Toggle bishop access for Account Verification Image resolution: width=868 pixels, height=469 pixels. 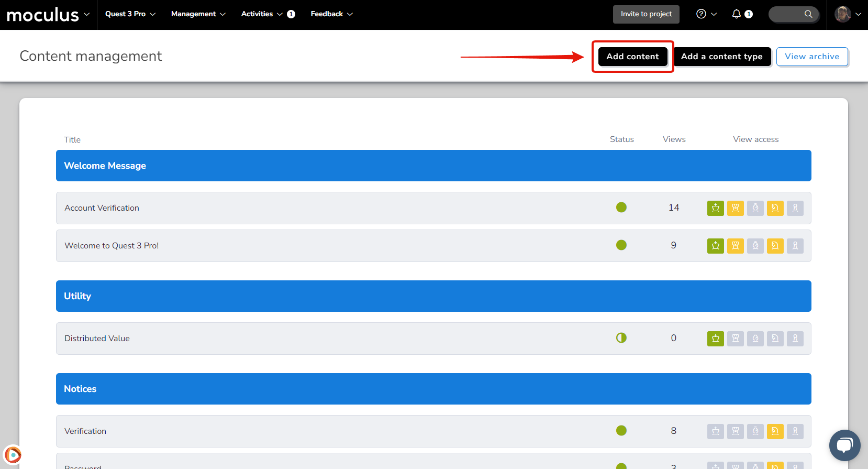(755, 208)
